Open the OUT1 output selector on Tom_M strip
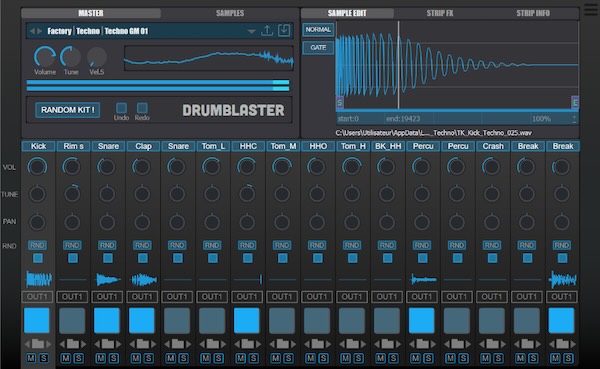Image resolution: width=600 pixels, height=369 pixels. pos(282,297)
